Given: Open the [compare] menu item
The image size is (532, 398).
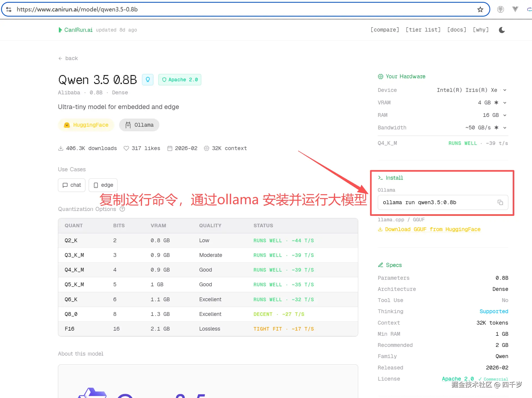Looking at the screenshot, I should tap(385, 30).
